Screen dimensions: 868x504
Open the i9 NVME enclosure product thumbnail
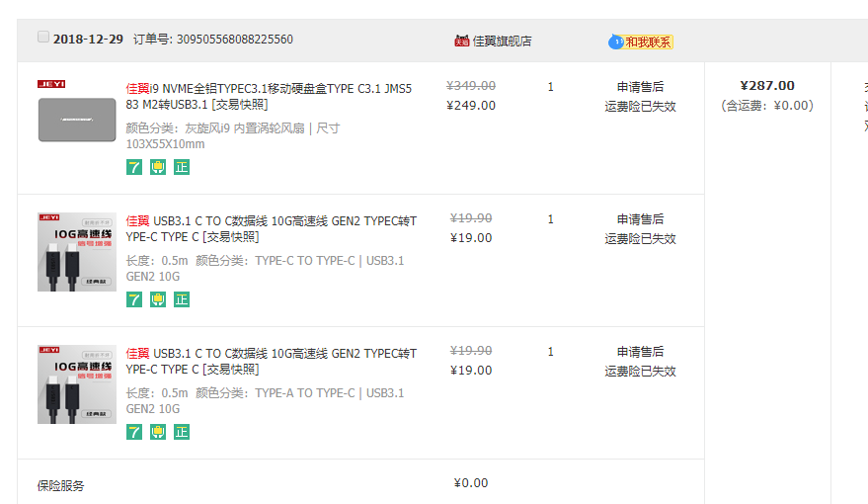tap(77, 112)
